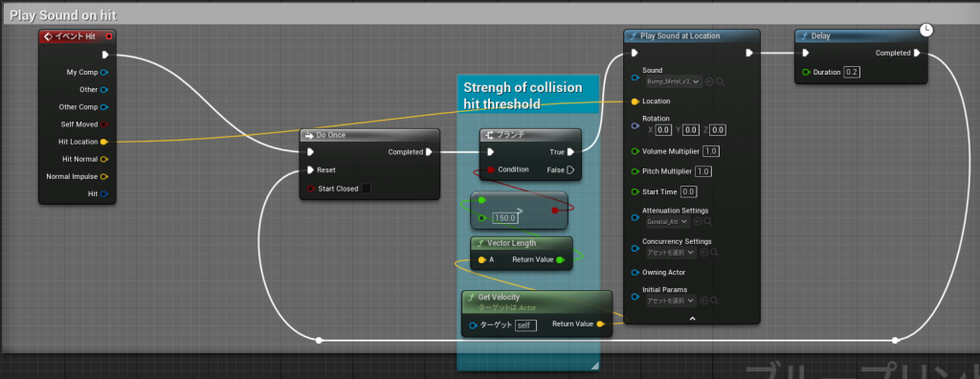Open the Sound asset dropdown Bump_Metal

coord(675,81)
